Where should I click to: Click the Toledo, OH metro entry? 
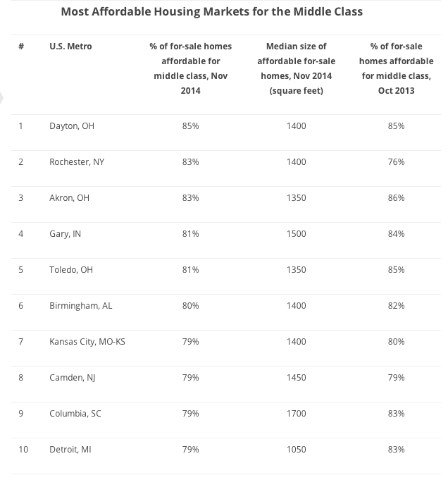point(71,270)
